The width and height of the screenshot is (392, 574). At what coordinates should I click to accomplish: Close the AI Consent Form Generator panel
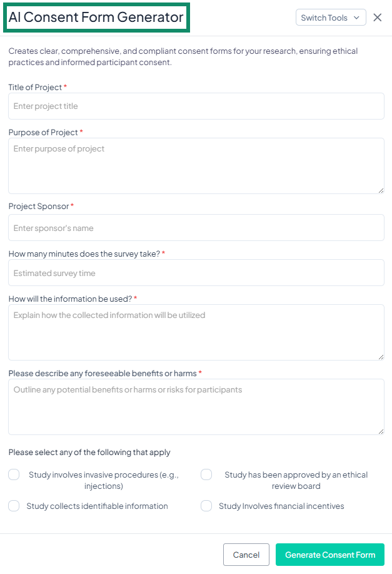pos(377,18)
